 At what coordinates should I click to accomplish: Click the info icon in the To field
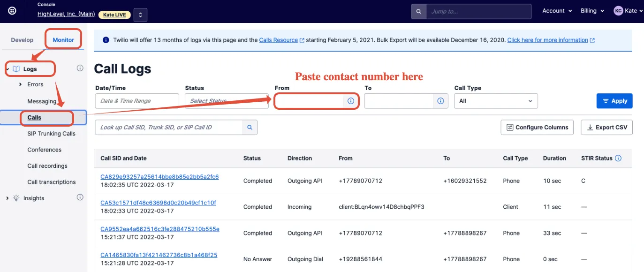[x=440, y=101]
